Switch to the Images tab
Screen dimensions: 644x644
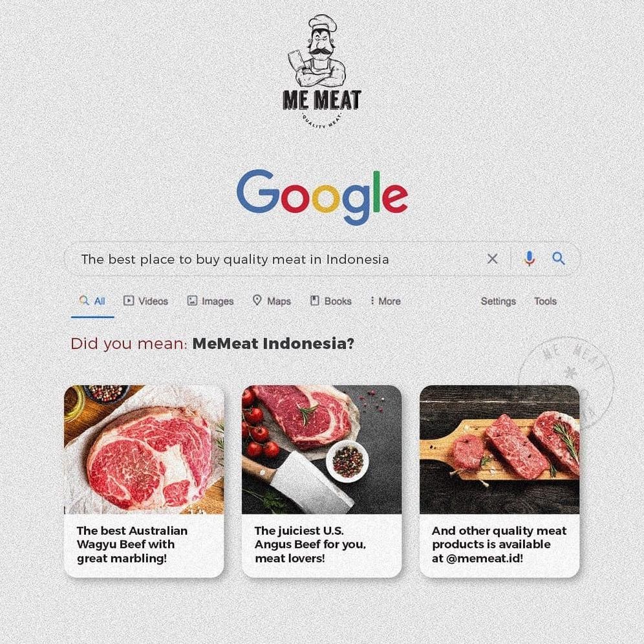[x=210, y=301]
